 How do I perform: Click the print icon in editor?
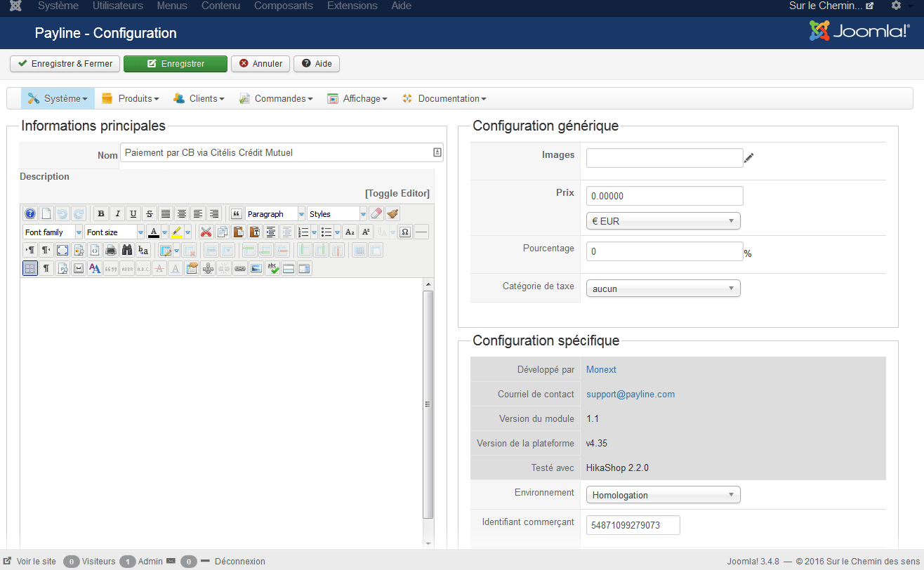pos(110,251)
